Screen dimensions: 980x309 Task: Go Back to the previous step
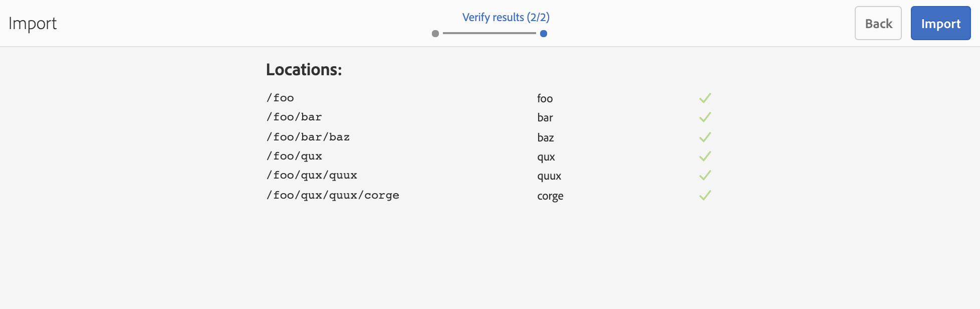(878, 24)
